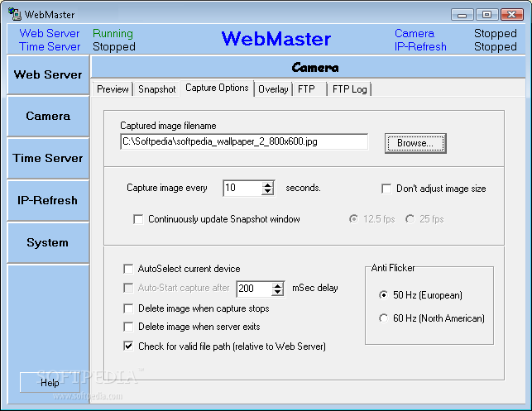The image size is (532, 411).
Task: Open the FTP tab
Action: (309, 89)
